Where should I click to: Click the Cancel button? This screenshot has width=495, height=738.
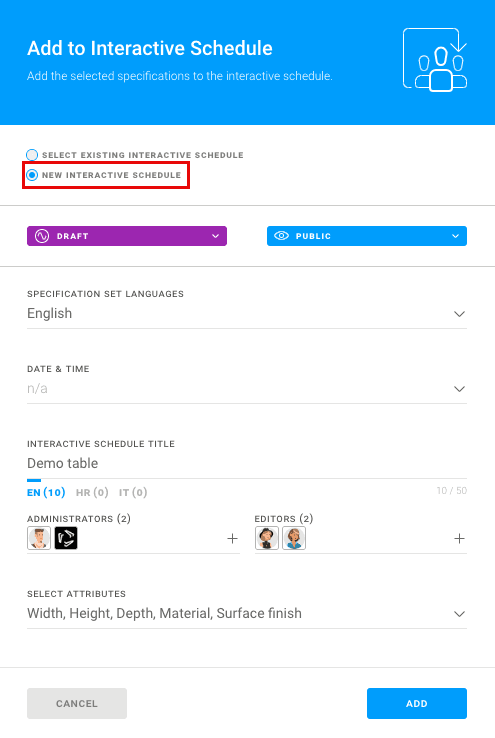pos(77,703)
